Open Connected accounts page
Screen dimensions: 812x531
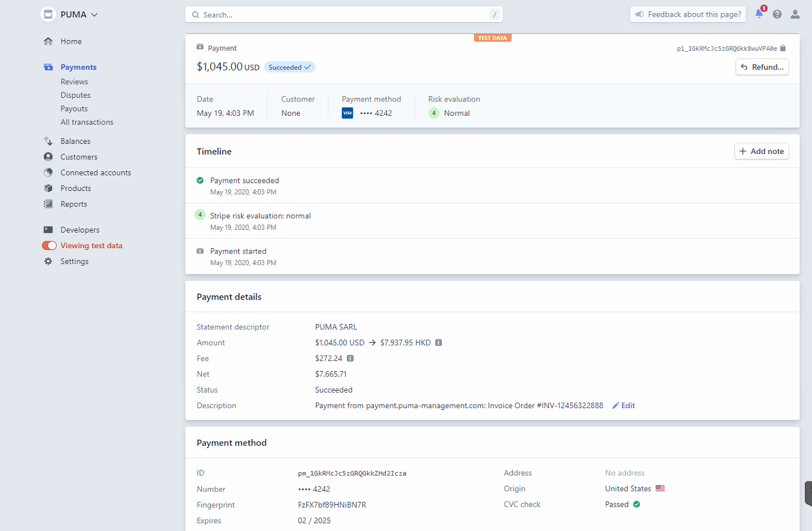(96, 172)
